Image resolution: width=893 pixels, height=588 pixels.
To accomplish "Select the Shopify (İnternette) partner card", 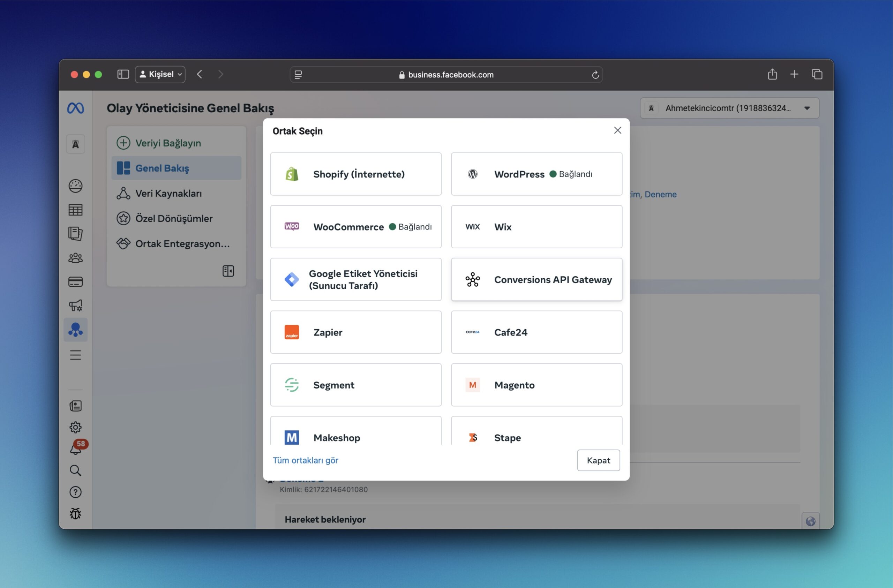I will coord(355,174).
